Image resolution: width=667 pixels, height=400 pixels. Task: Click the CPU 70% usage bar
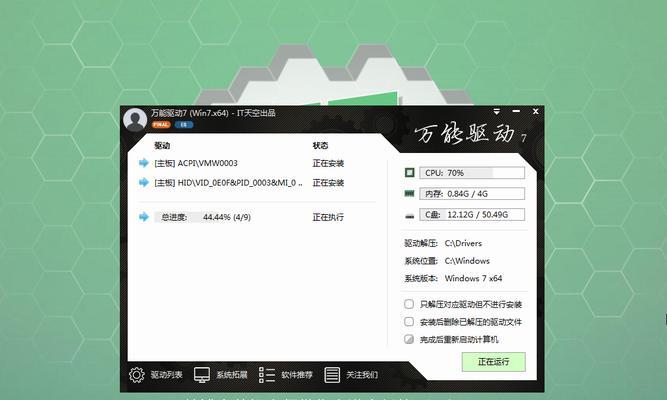point(472,173)
